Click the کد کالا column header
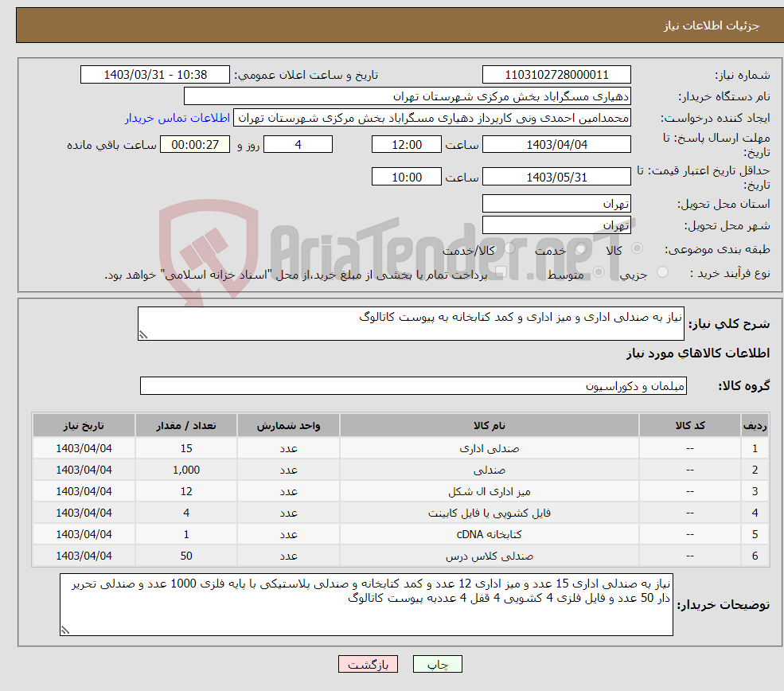 tap(690, 425)
